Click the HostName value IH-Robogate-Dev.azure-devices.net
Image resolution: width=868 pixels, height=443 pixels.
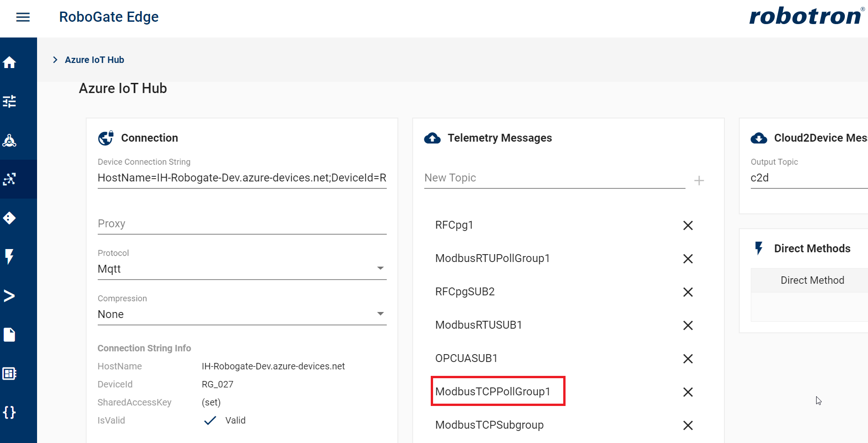[273, 366]
